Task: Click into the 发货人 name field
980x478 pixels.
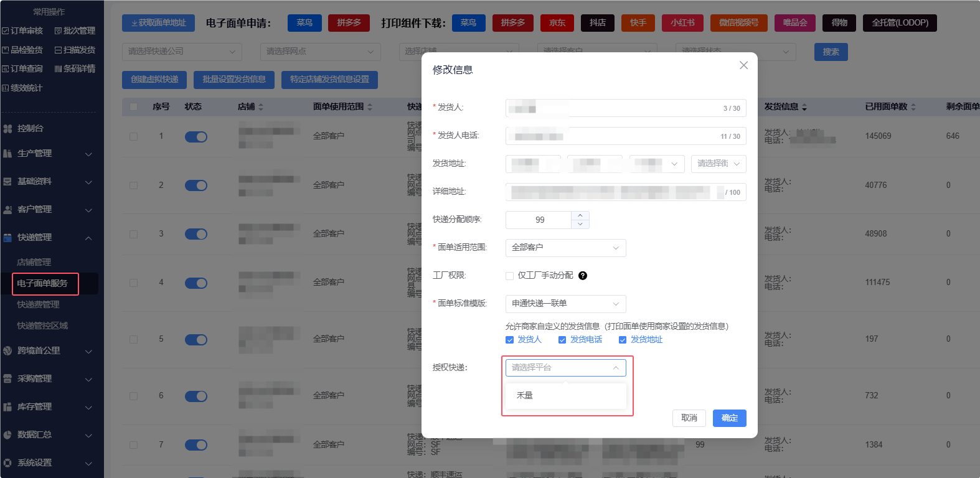Action: 626,108
